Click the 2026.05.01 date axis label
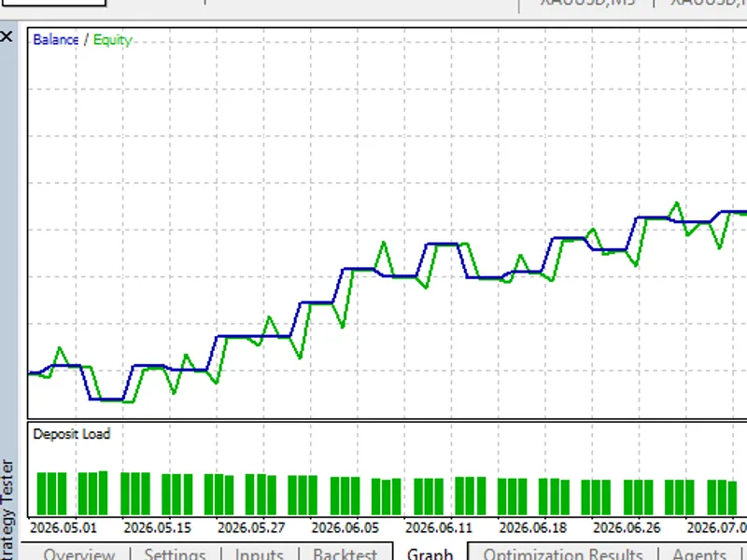747x560 pixels. 63,527
